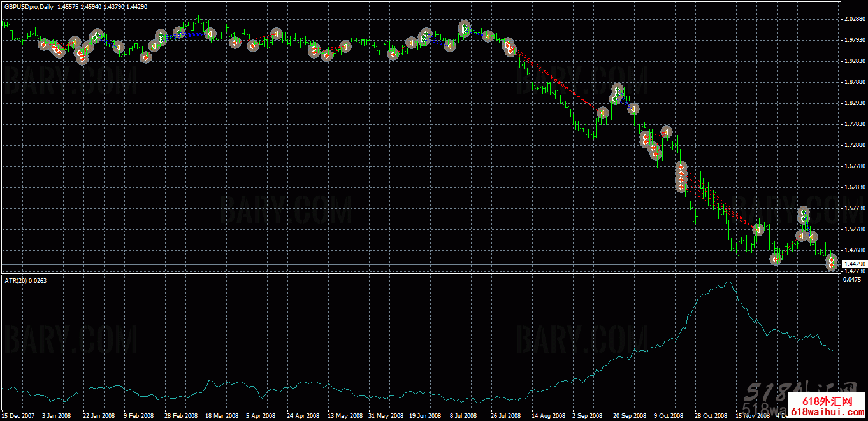Screen dimensions: 868x421
Task: Click the 15 Dec 2007 date label
Action: tap(18, 415)
